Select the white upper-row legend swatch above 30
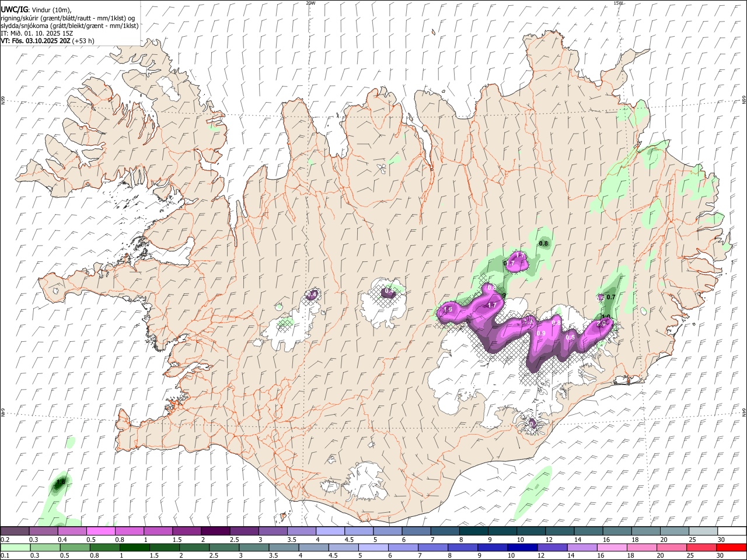This screenshot has width=747, height=560. click(x=731, y=531)
